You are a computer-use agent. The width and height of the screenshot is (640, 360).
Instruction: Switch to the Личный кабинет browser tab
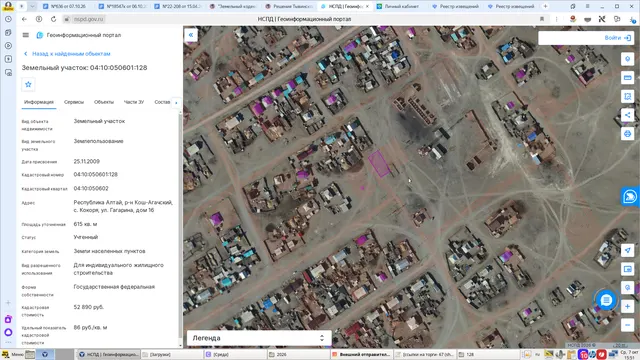401,6
